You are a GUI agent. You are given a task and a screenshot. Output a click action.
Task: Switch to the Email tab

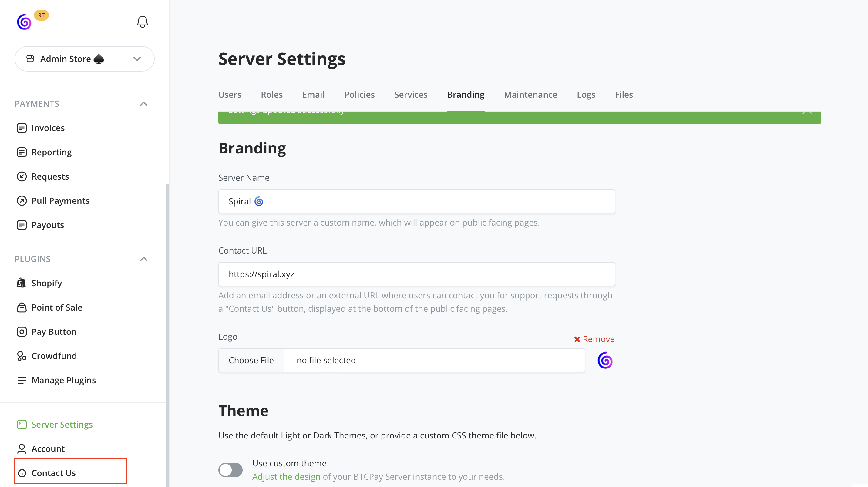coord(313,95)
